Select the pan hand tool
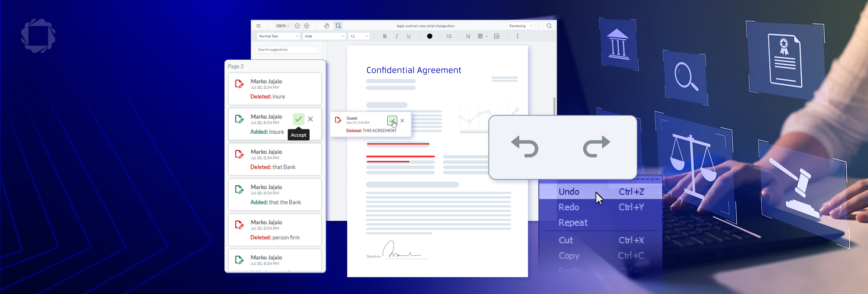The height and width of the screenshot is (294, 868). coord(326,26)
